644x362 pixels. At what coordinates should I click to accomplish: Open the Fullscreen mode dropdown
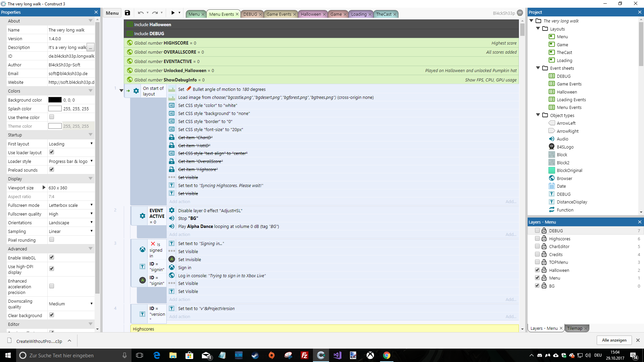[71, 205]
